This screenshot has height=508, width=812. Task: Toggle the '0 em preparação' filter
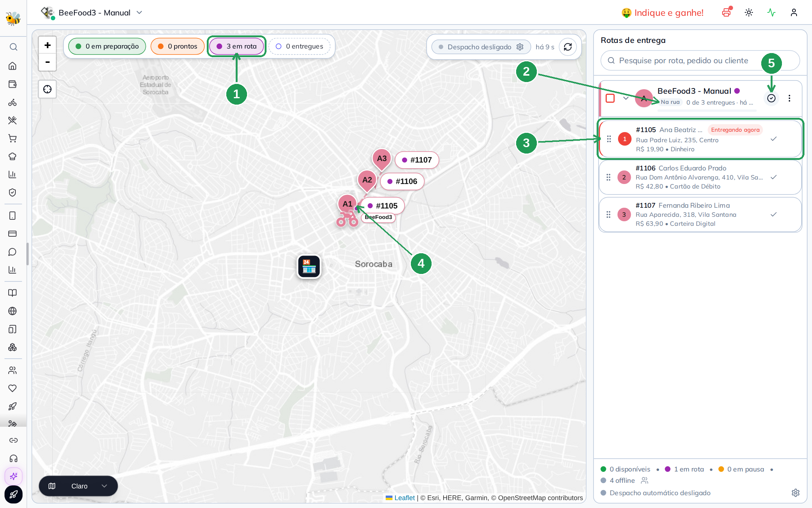107,46
